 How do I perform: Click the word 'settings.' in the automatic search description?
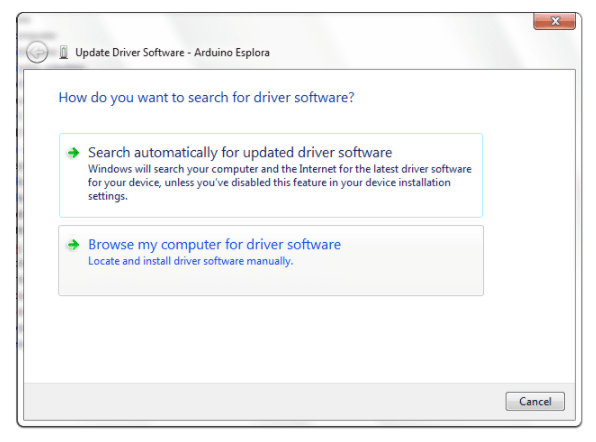[108, 196]
